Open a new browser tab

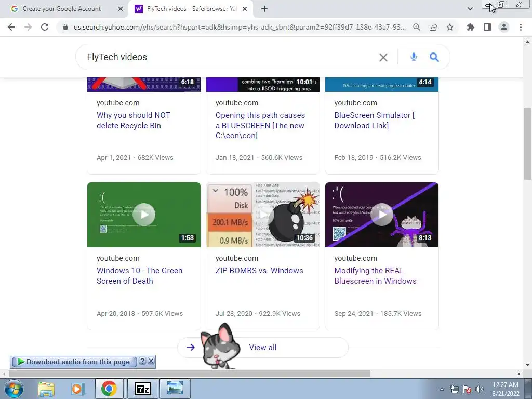[264, 9]
